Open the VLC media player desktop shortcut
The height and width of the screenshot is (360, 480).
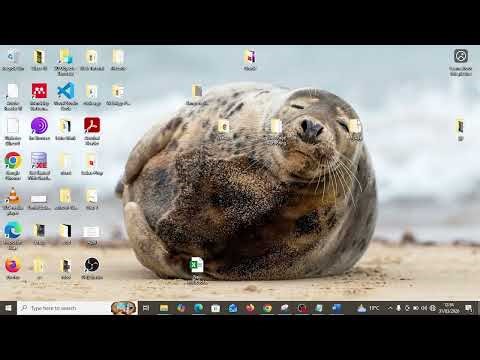(x=13, y=200)
